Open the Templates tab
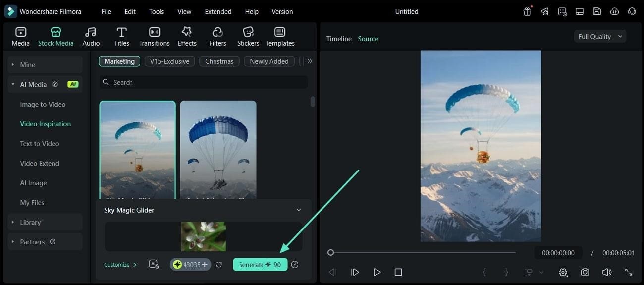The image size is (644, 285). tap(280, 37)
